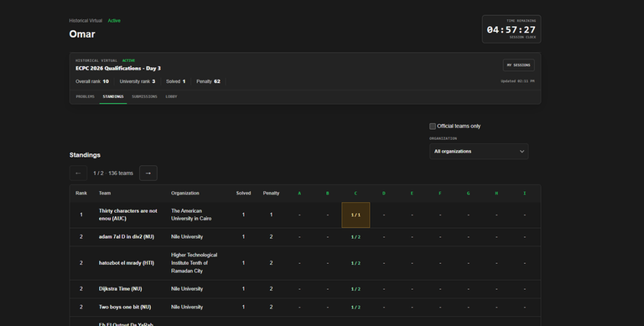Toggle Official teams only checkbox

click(x=433, y=126)
